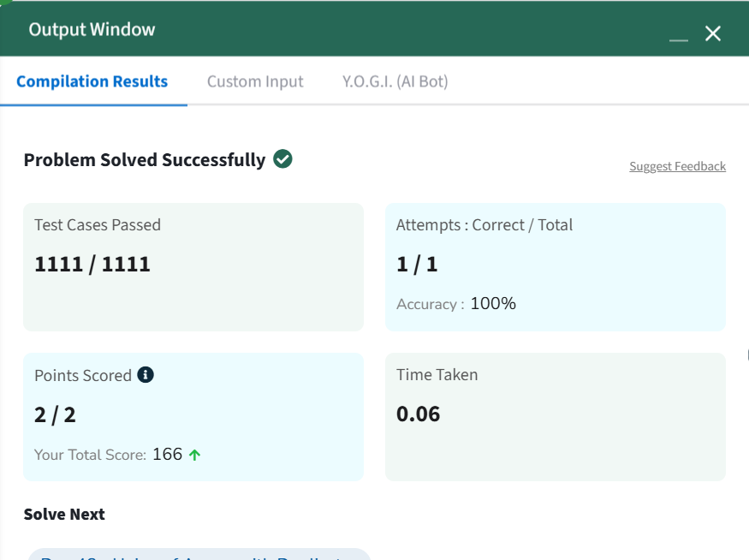The height and width of the screenshot is (560, 749).
Task: Click the Solve Next heading
Action: tap(64, 514)
